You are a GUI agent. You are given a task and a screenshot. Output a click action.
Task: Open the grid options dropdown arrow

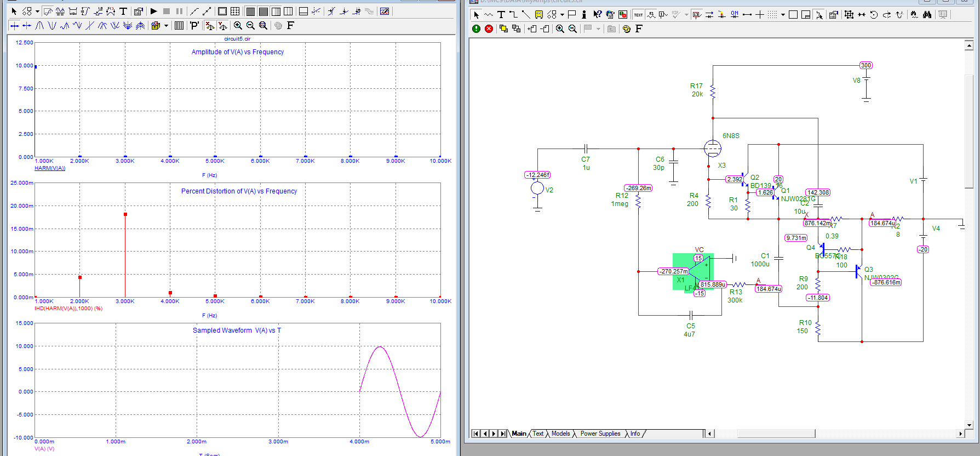point(783,15)
